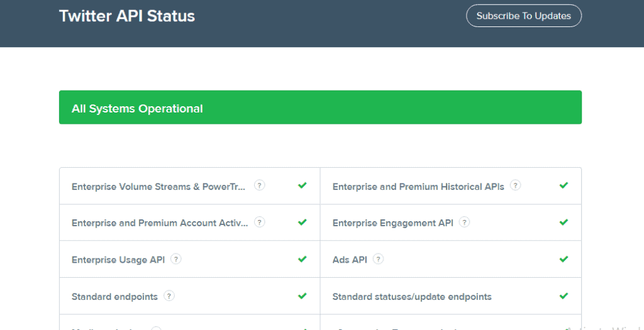The width and height of the screenshot is (644, 330).
Task: Show help for Enterprise and Premium Historical APIs
Action: (x=516, y=185)
